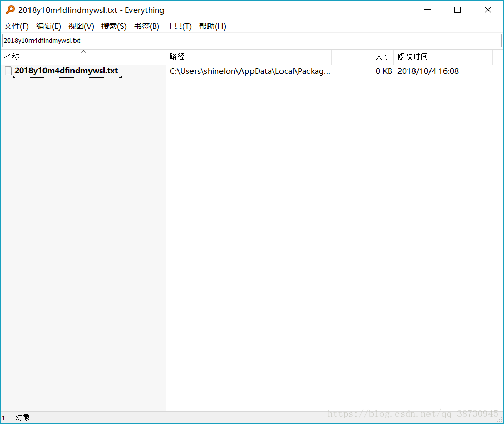
Task: Open the 搜索(S) menu
Action: [114, 26]
